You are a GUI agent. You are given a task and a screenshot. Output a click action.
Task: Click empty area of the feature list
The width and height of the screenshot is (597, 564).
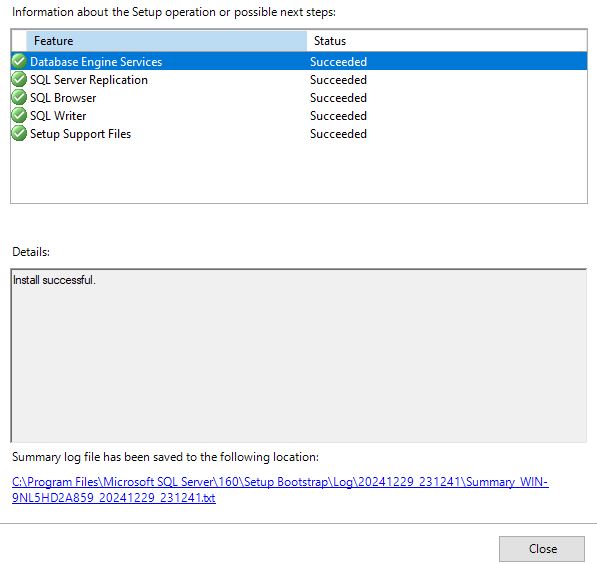(299, 173)
